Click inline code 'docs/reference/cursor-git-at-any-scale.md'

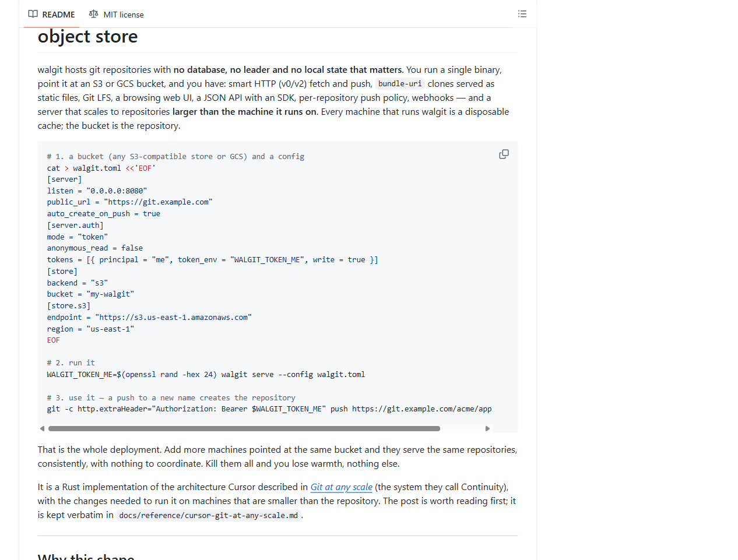pos(209,515)
